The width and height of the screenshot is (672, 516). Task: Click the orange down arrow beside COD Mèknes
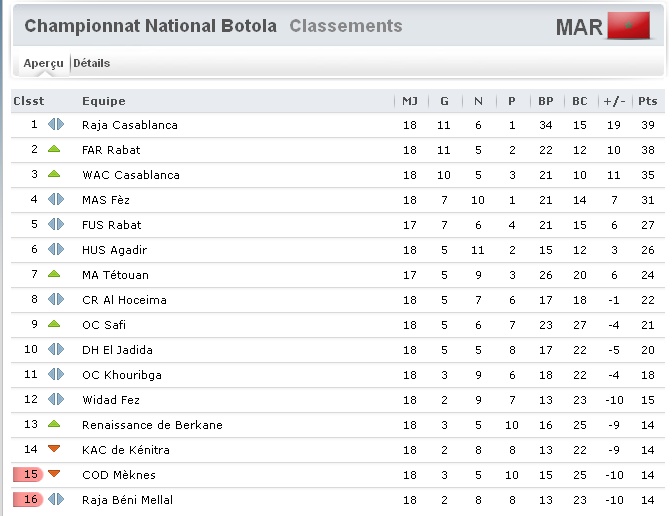click(x=54, y=474)
